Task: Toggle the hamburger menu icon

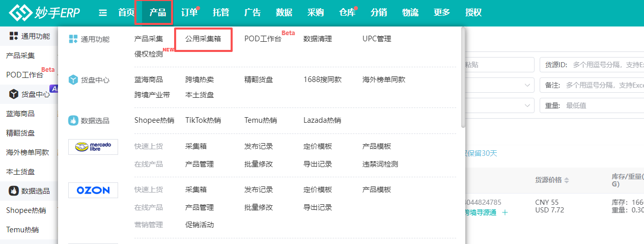Action: point(103,13)
